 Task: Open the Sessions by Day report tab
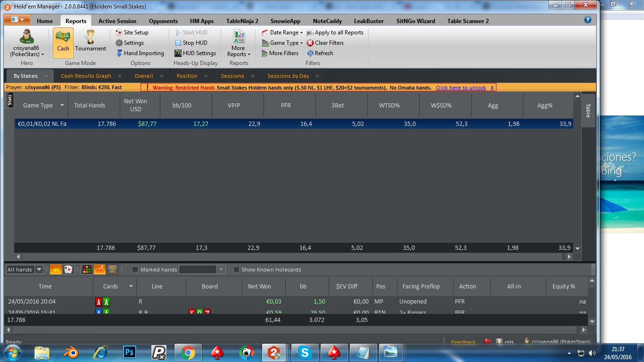[288, 76]
